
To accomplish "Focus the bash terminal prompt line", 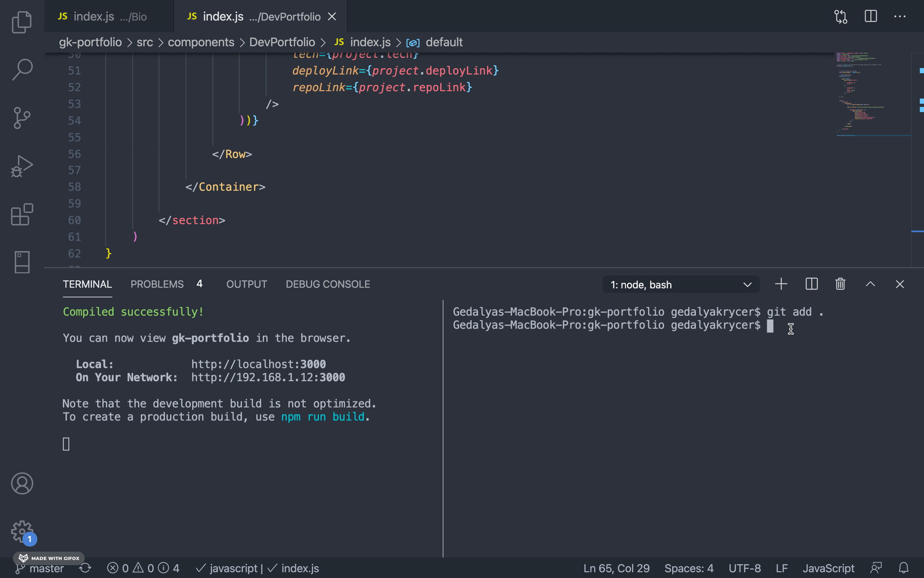I will (613, 325).
